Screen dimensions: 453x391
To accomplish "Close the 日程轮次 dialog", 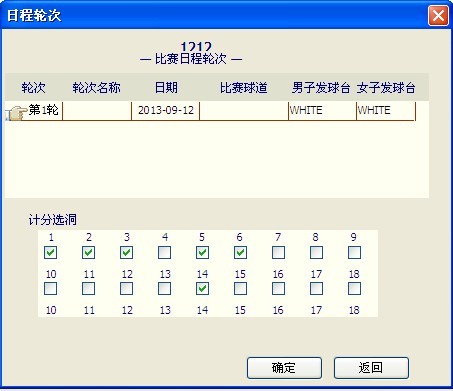I will pyautogui.click(x=438, y=15).
